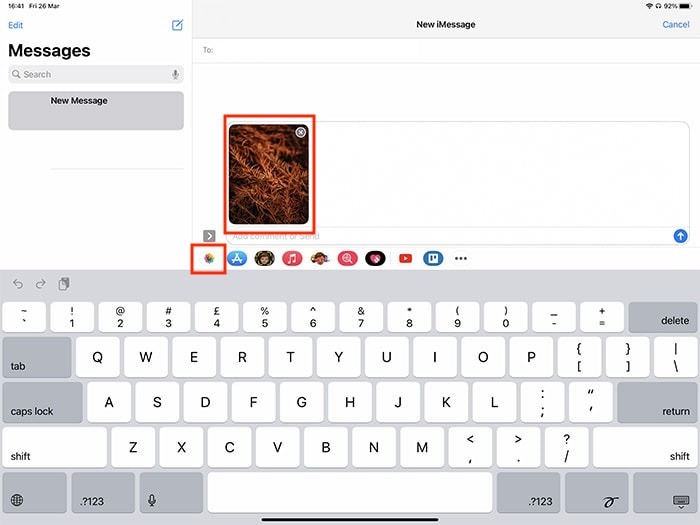The height and width of the screenshot is (525, 700).
Task: Open the Digital Touch heart app
Action: (375, 258)
